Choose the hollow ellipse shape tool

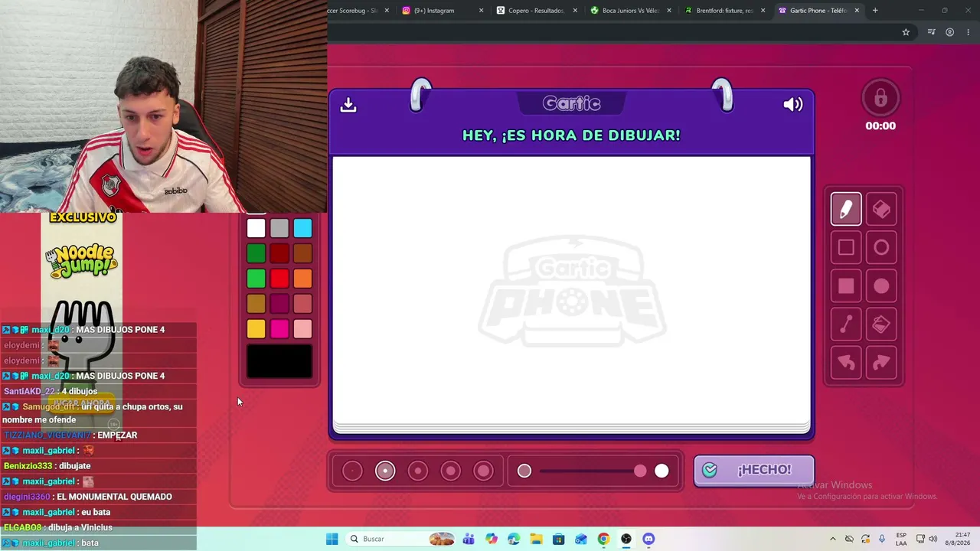pos(881,247)
